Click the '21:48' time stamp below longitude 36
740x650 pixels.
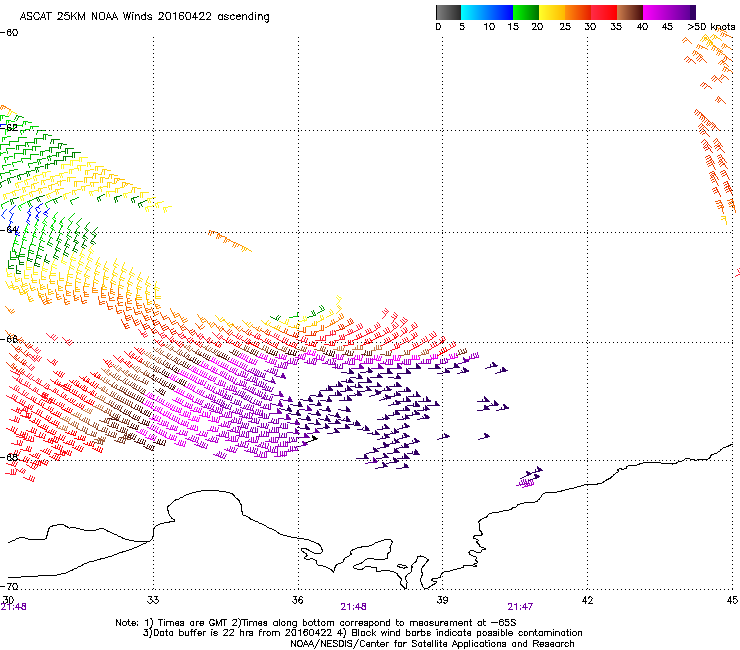(x=353, y=607)
